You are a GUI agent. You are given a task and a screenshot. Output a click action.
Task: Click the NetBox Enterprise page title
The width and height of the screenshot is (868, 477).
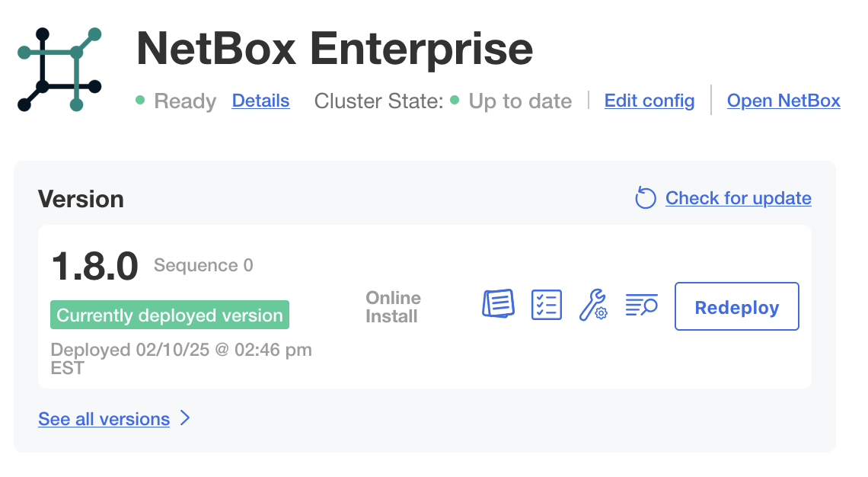point(334,49)
